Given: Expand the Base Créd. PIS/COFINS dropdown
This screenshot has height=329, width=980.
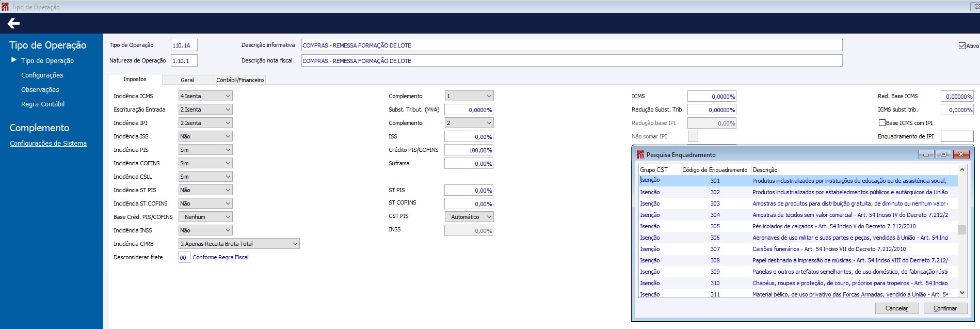Looking at the screenshot, I should [x=205, y=217].
